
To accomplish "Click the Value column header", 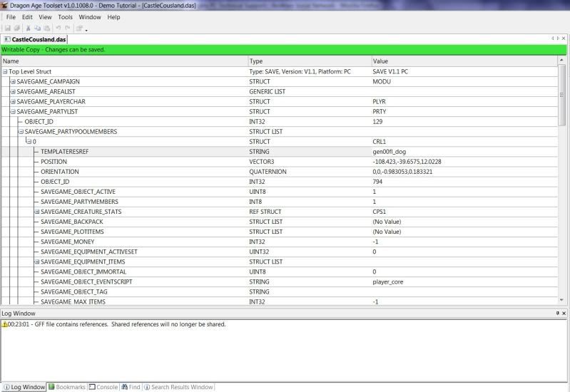I will click(464, 61).
